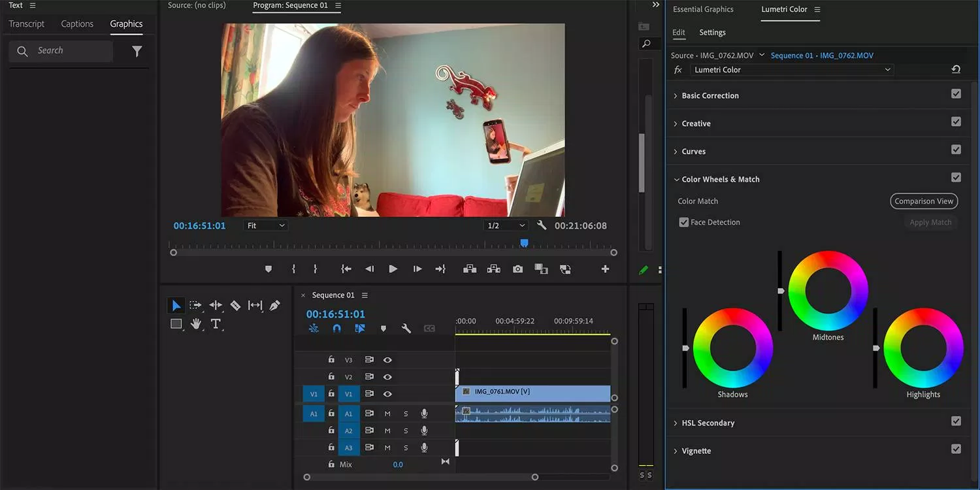
Task: Select the Type tool
Action: click(x=216, y=324)
